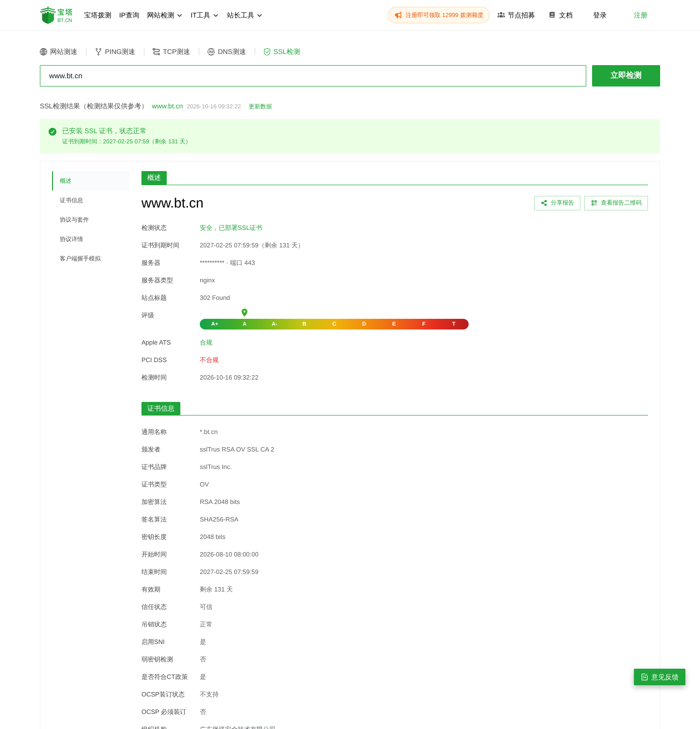
Task: Click the 注册 link
Action: (x=641, y=16)
